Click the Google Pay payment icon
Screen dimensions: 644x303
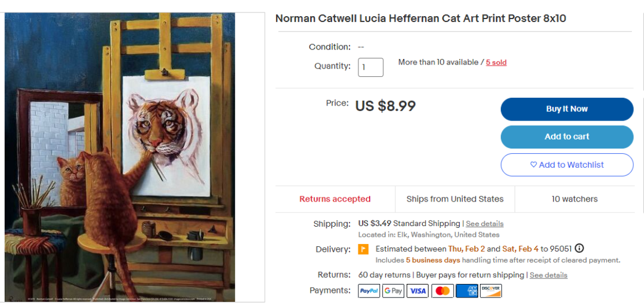(x=394, y=290)
